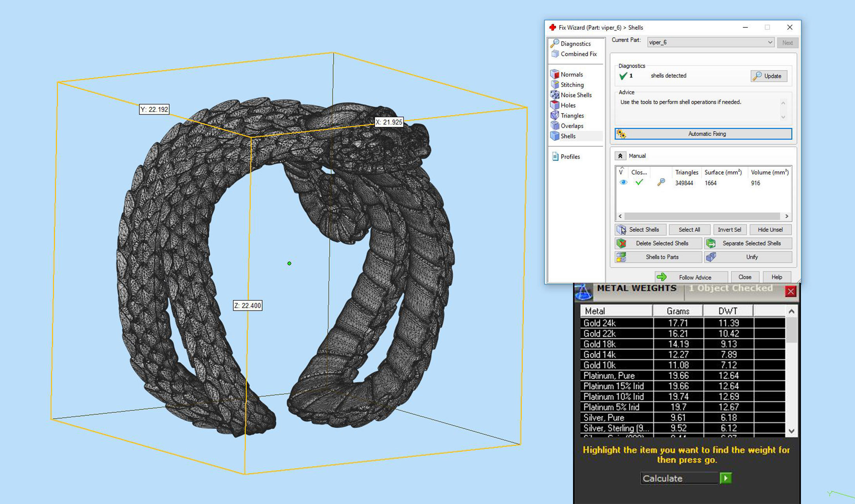The image size is (855, 504).
Task: Open the Noise Shells step
Action: pos(571,95)
